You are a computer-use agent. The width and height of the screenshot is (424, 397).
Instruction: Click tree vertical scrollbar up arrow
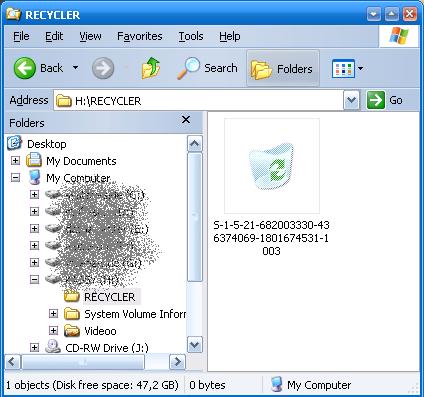point(194,144)
